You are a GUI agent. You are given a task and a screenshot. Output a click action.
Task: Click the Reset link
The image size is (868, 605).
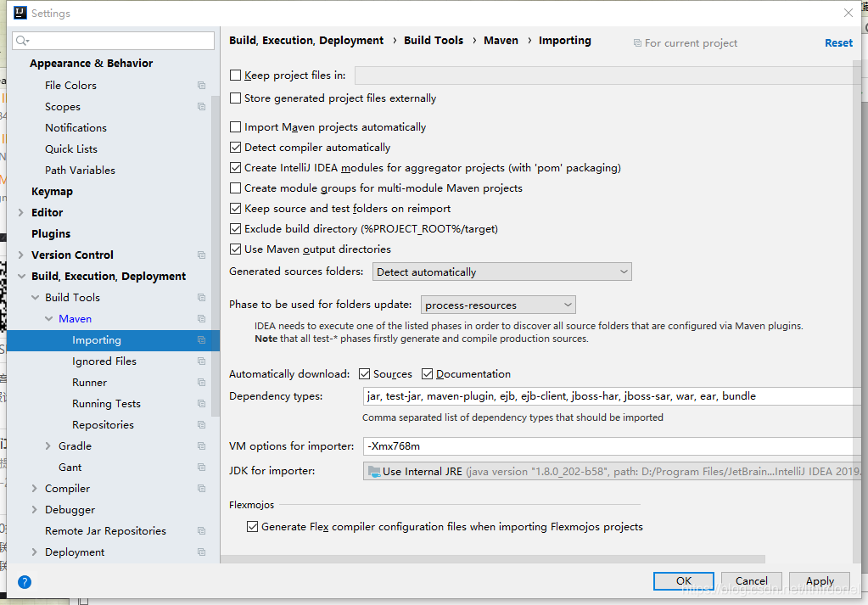pos(838,43)
